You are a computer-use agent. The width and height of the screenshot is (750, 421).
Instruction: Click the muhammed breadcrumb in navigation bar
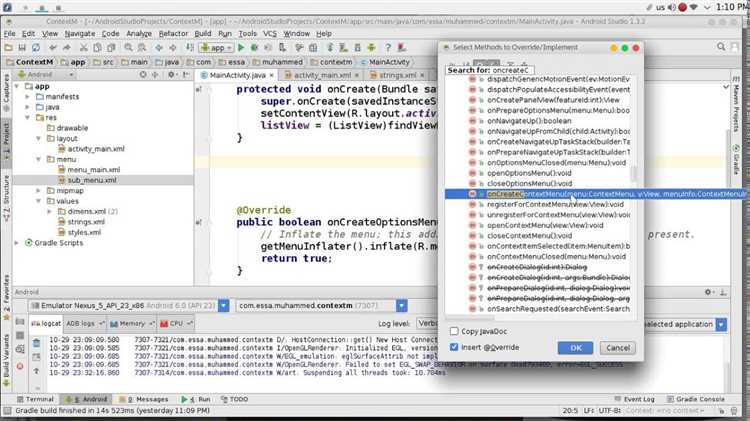tap(278, 62)
